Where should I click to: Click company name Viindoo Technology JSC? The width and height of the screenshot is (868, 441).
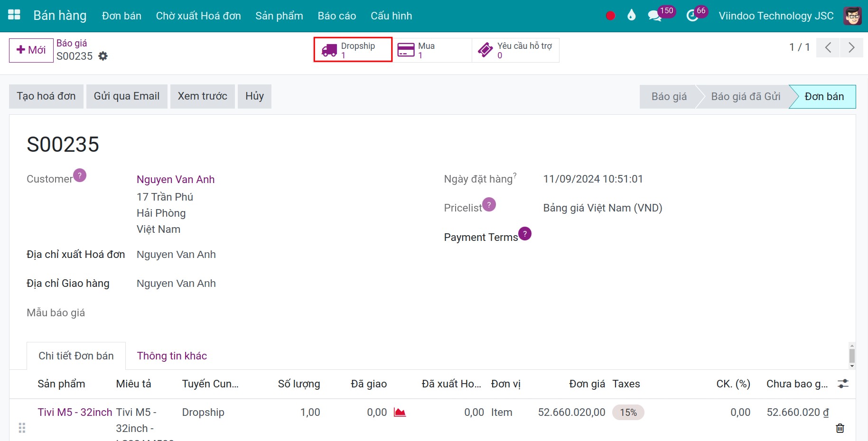click(776, 16)
